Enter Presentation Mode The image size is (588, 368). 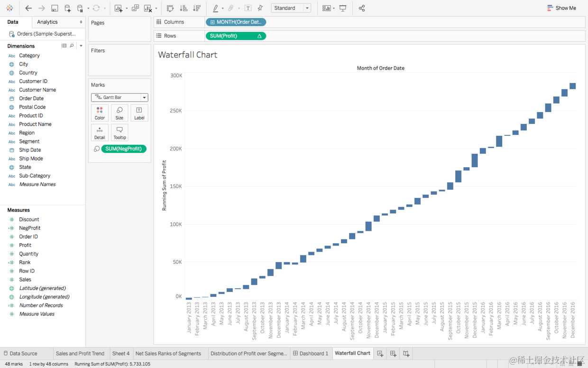click(343, 8)
